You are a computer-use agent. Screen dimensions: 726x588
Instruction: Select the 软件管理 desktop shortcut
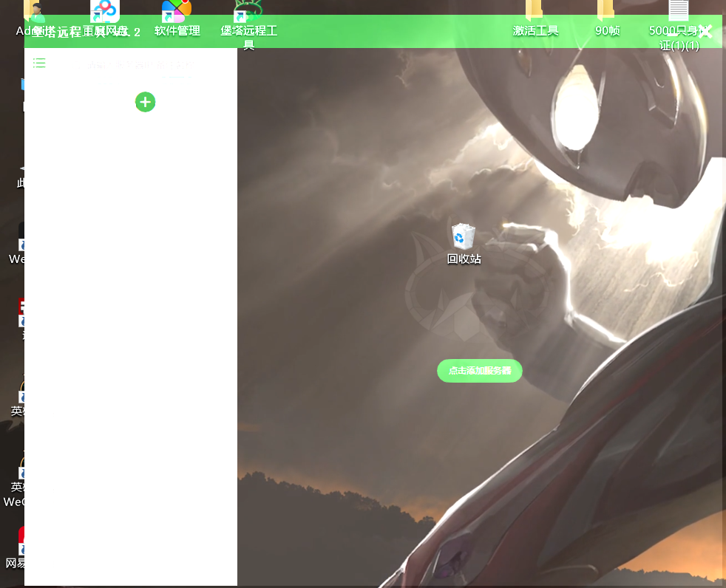pyautogui.click(x=177, y=19)
